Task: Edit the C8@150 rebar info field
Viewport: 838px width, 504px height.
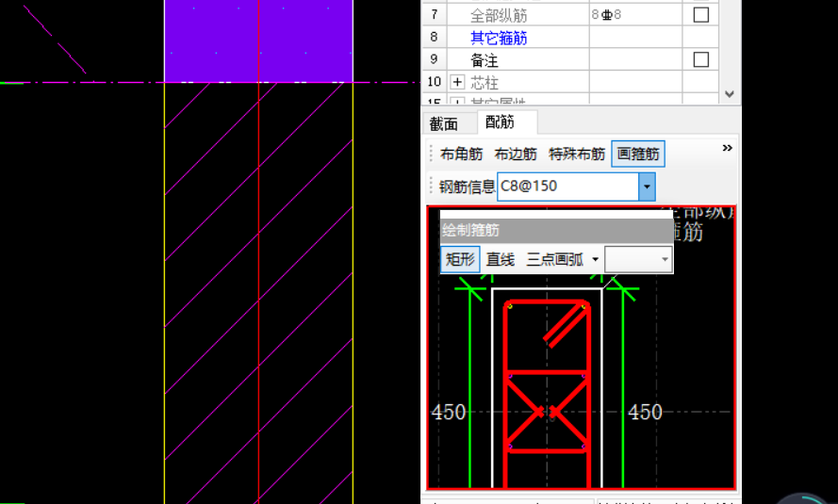Action: [x=567, y=187]
